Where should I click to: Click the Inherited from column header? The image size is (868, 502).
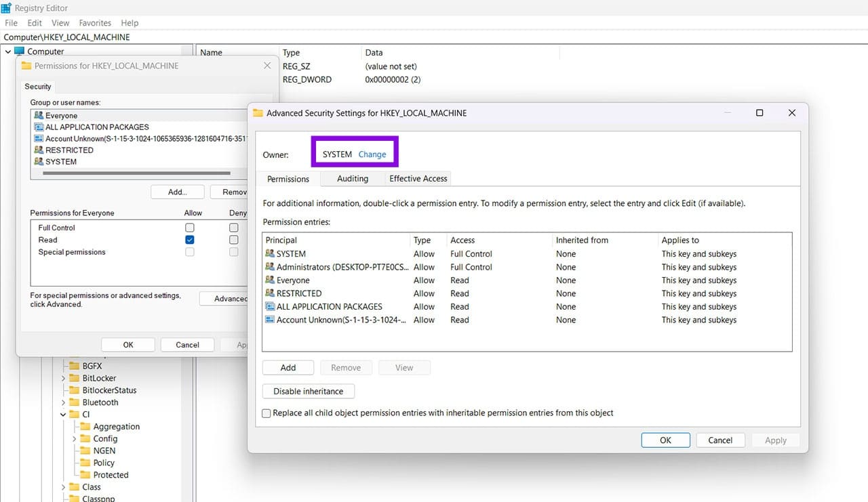[606, 240]
